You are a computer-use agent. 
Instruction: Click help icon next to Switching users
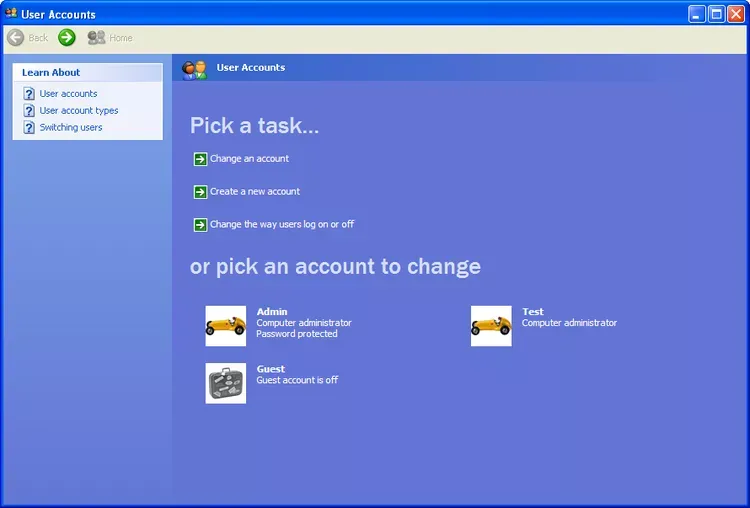(29, 128)
